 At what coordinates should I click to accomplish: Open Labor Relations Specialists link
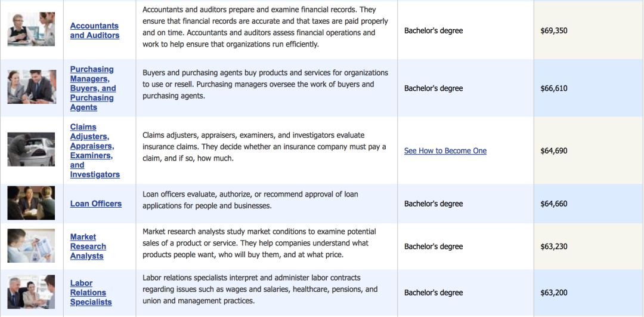[x=88, y=293]
